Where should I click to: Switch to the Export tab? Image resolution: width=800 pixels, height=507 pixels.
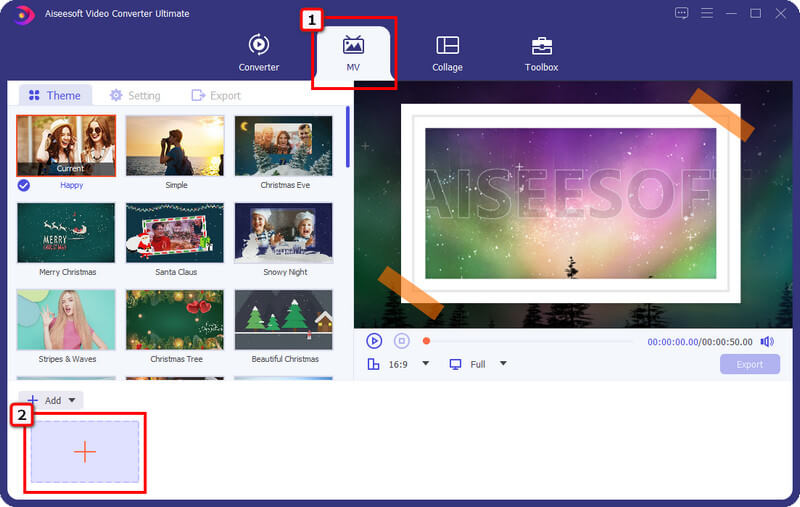pyautogui.click(x=216, y=95)
